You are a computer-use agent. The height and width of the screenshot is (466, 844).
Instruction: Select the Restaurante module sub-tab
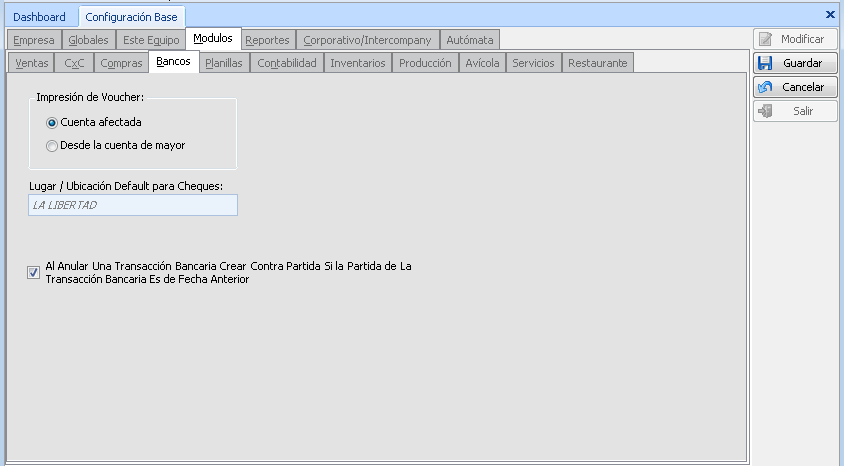(597, 63)
